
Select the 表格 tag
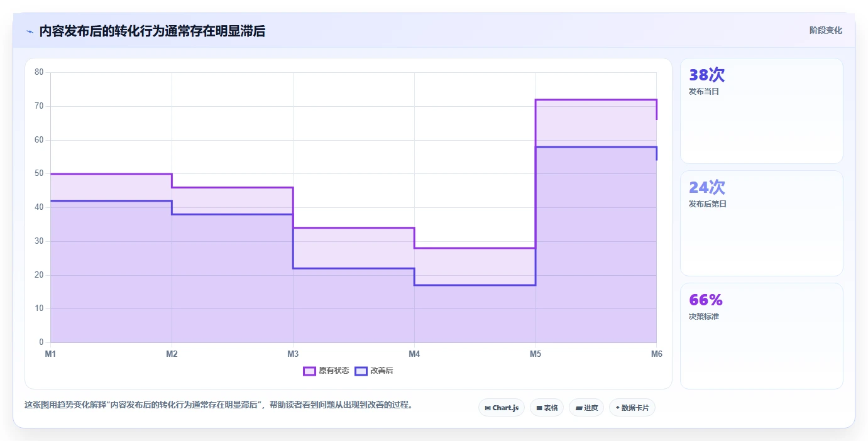pyautogui.click(x=547, y=408)
